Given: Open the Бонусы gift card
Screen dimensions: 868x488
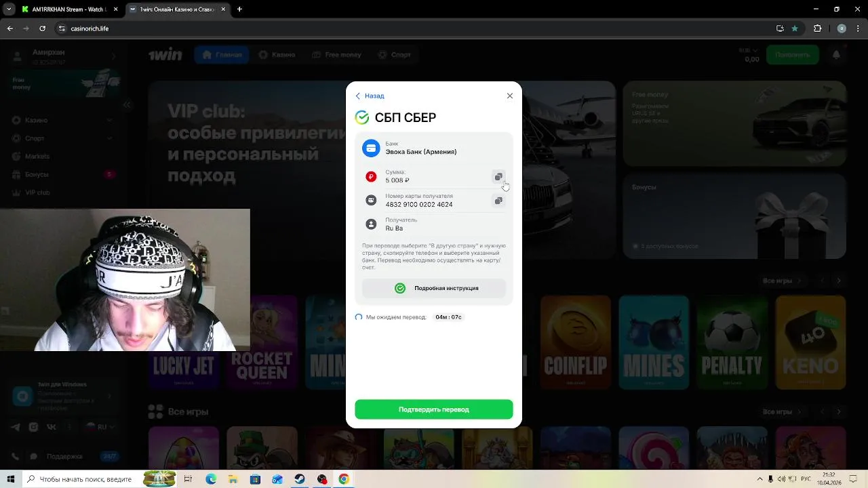Looking at the screenshot, I should pyautogui.click(x=734, y=216).
